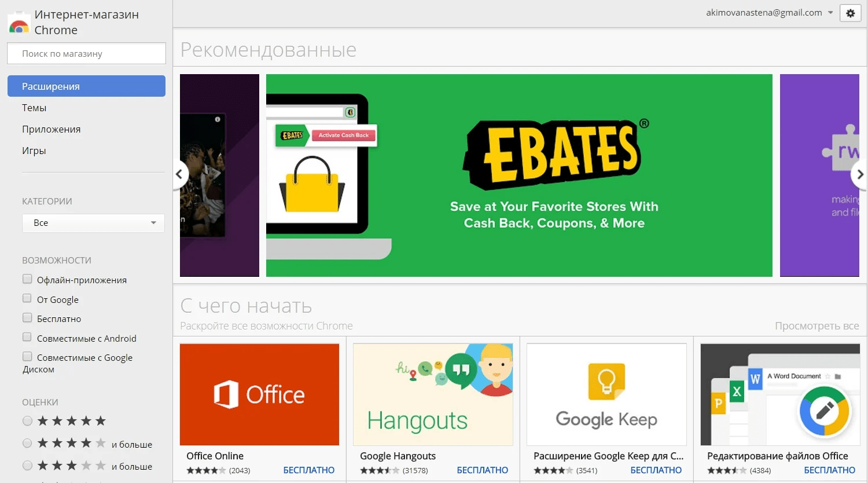Focus the 'Поиск по магазину' search field

tap(86, 53)
